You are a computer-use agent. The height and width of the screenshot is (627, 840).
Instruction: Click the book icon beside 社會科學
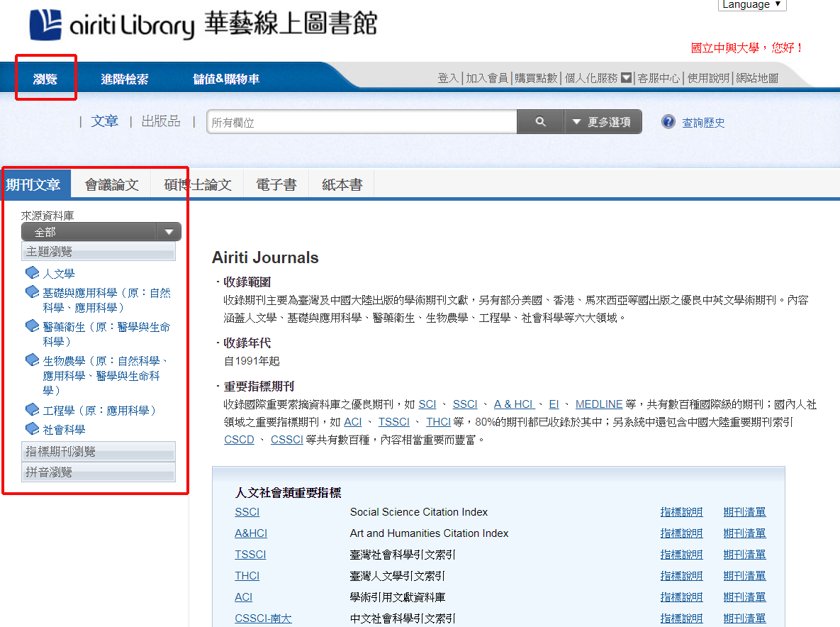[x=32, y=428]
